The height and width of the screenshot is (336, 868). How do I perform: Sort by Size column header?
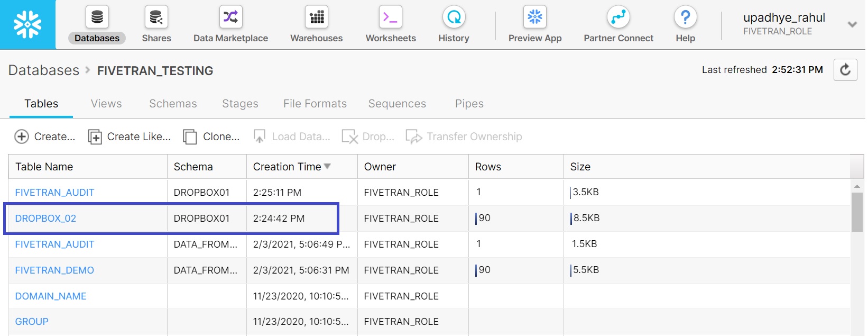[706, 167]
